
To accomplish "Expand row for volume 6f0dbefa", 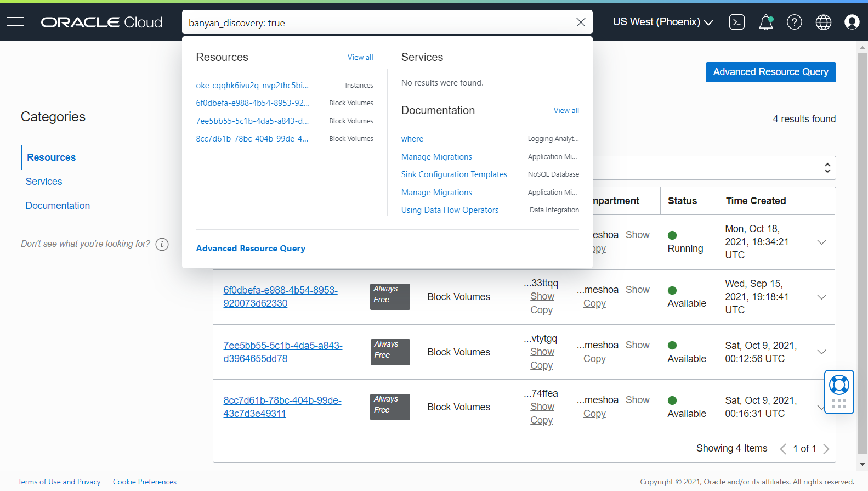I will coord(821,297).
